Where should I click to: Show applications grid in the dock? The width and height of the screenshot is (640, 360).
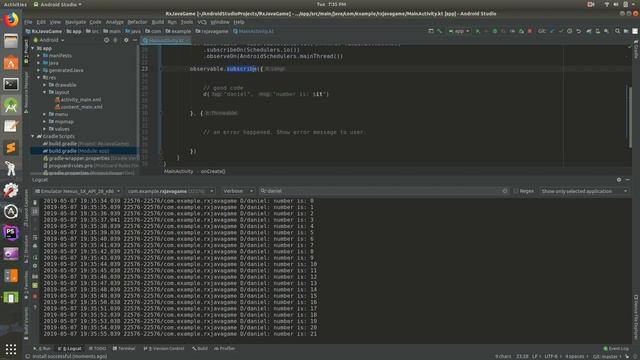pyautogui.click(x=11, y=349)
